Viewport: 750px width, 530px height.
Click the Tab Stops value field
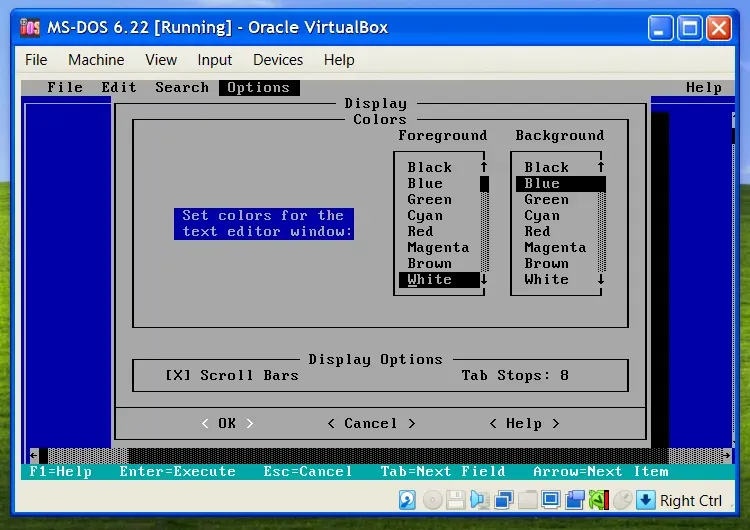pos(564,375)
